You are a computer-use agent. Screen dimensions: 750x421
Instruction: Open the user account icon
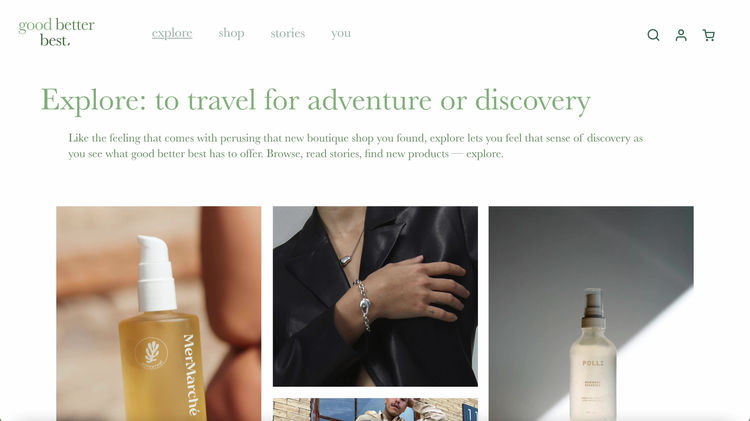click(x=681, y=35)
